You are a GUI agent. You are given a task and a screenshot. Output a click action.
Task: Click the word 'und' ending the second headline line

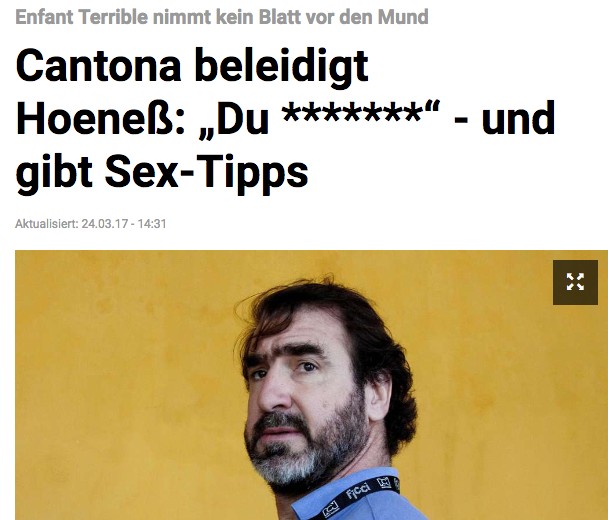[x=518, y=119]
